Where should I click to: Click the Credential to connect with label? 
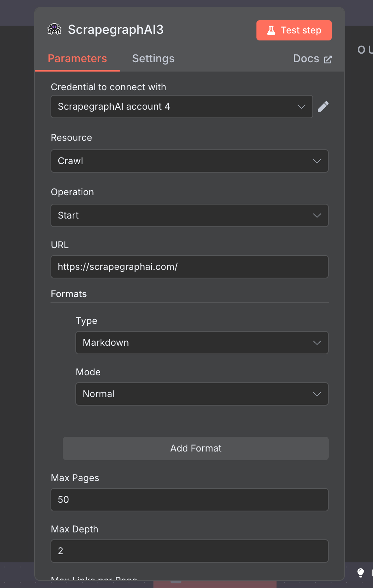point(108,87)
